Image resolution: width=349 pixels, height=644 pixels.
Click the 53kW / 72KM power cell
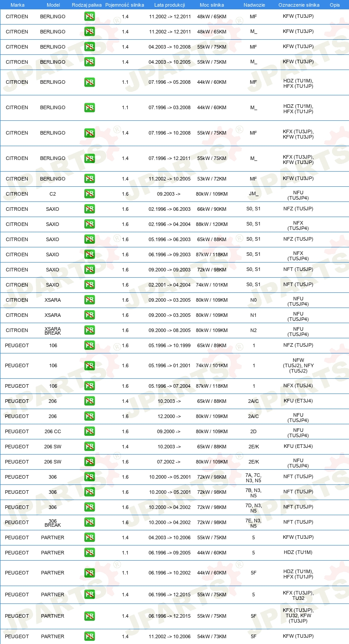(212, 179)
